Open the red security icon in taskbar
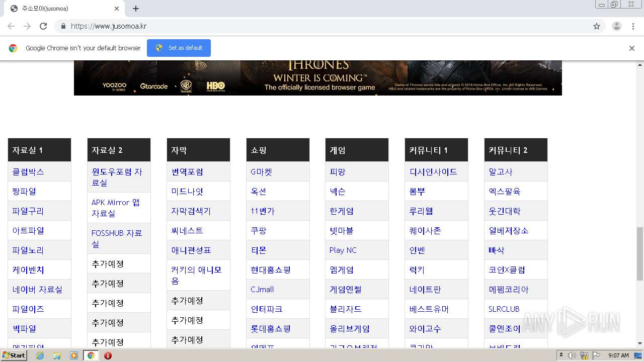Viewport: 644px width, 362px height. pos(108,355)
